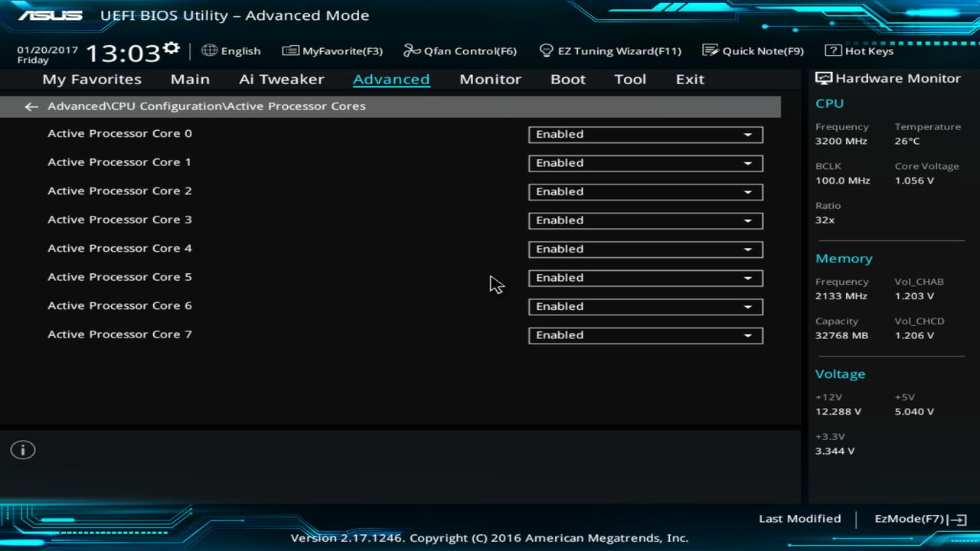Switch to the Ai Tweaker tab
The image size is (980, 551).
[281, 79]
